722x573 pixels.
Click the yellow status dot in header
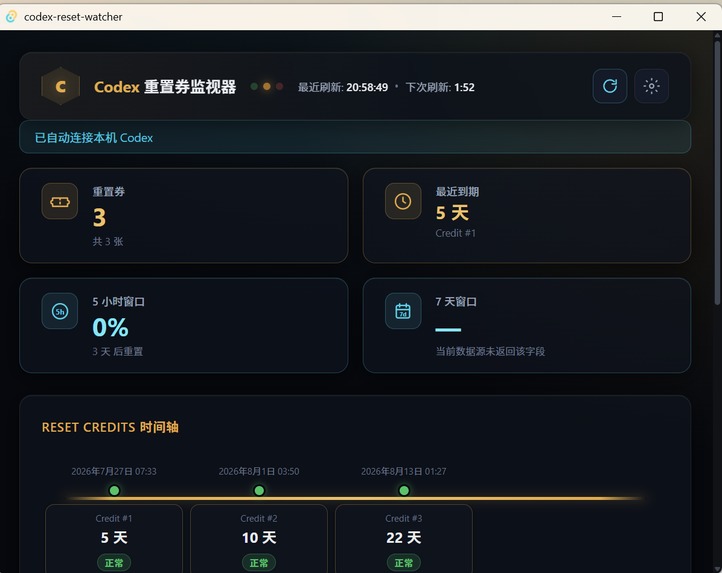point(267,87)
